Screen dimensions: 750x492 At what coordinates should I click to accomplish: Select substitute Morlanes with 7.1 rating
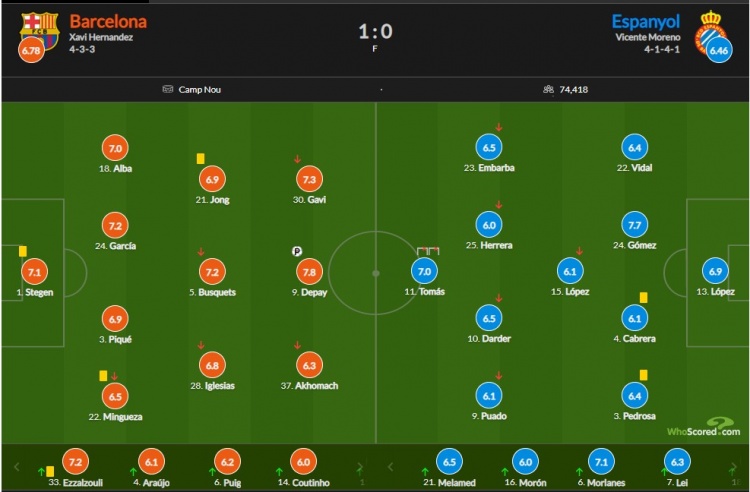click(x=601, y=469)
